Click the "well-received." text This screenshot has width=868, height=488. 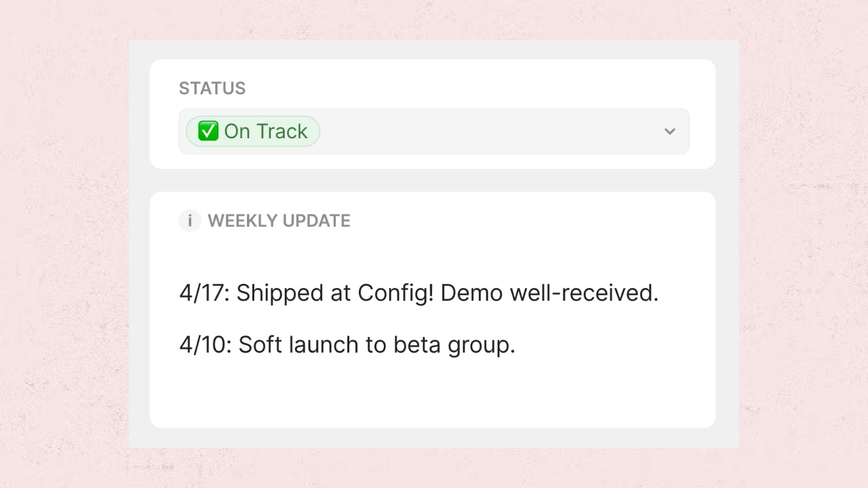pos(584,293)
